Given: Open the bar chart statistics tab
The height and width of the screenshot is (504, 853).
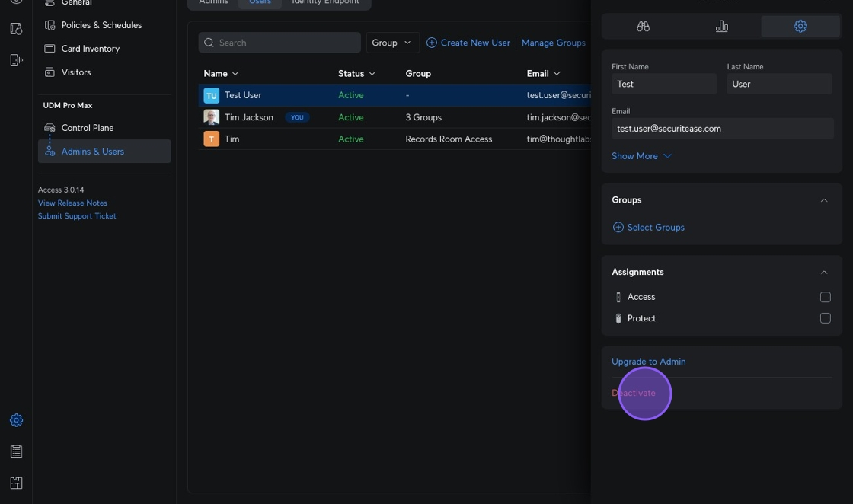Looking at the screenshot, I should (x=721, y=26).
